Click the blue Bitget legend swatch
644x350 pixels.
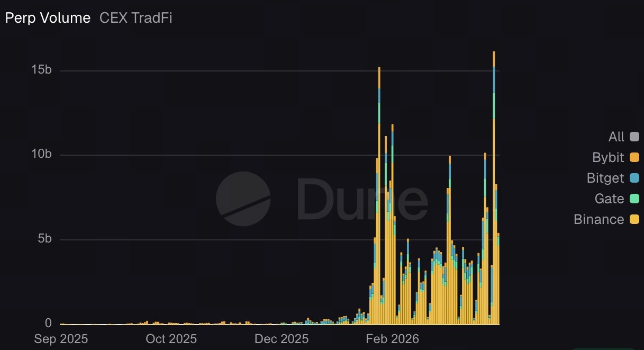tap(634, 178)
